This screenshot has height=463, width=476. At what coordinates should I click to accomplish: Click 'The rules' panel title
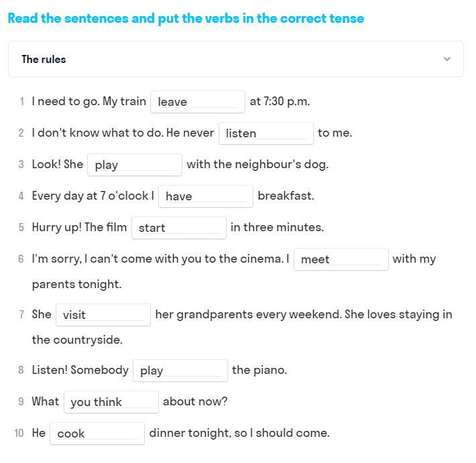(44, 59)
